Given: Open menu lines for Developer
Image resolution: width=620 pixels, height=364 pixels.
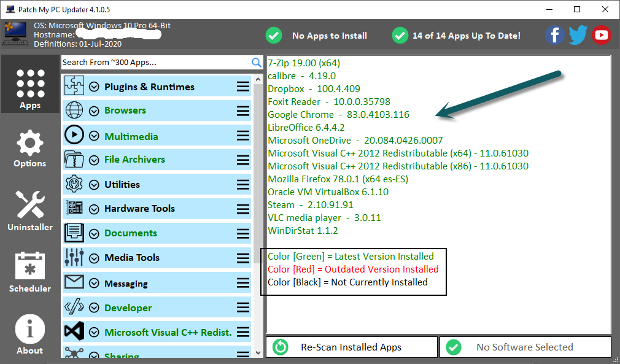Looking at the screenshot, I should (x=243, y=308).
